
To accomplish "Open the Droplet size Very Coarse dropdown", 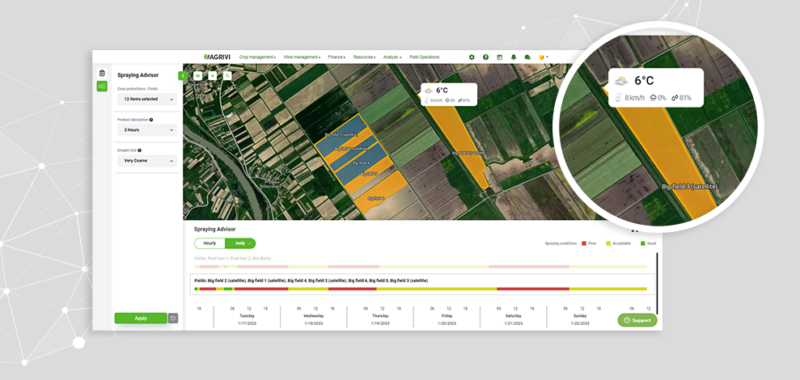I will (x=147, y=161).
